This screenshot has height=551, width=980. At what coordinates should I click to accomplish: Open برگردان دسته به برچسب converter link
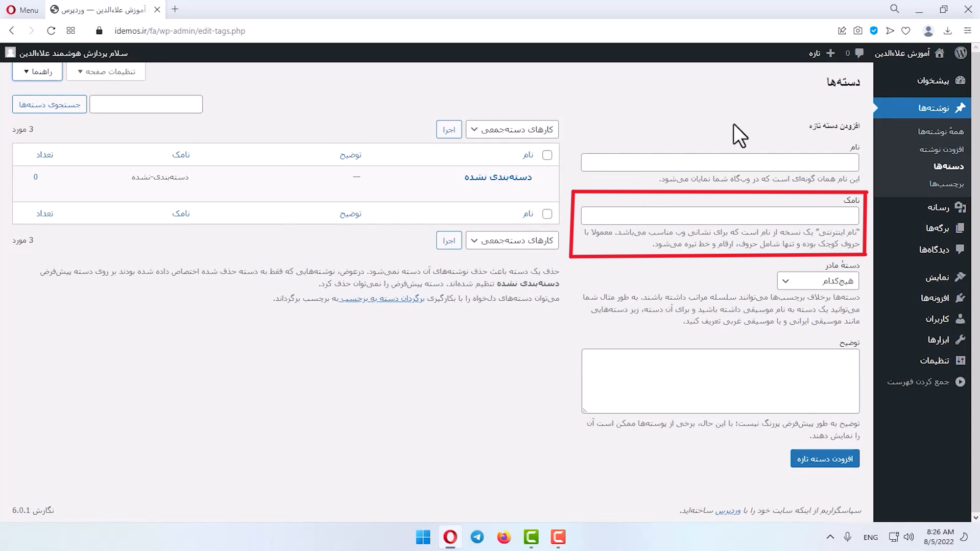[381, 298]
